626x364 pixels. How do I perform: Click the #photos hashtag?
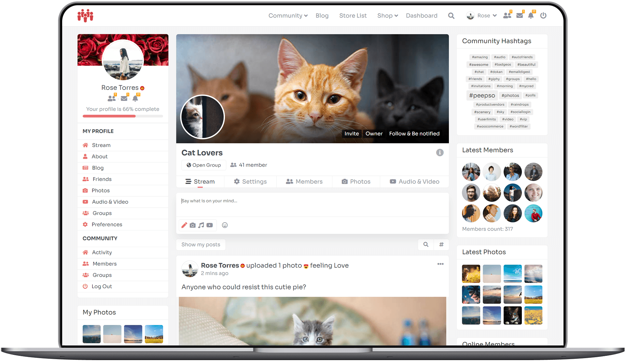tap(510, 95)
